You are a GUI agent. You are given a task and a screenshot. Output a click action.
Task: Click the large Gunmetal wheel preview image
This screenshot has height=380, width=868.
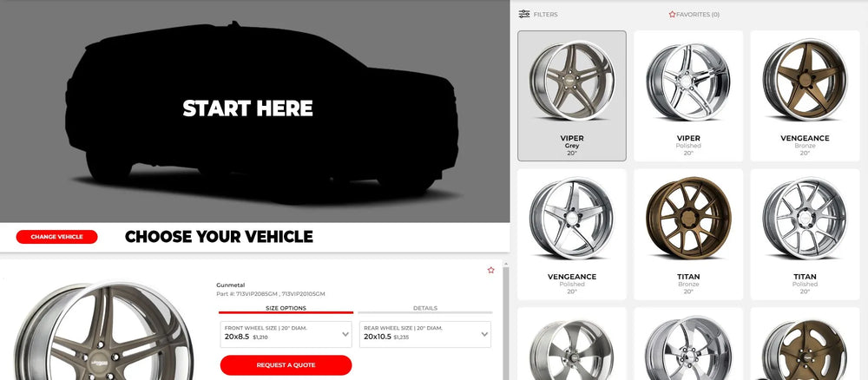coord(104,332)
